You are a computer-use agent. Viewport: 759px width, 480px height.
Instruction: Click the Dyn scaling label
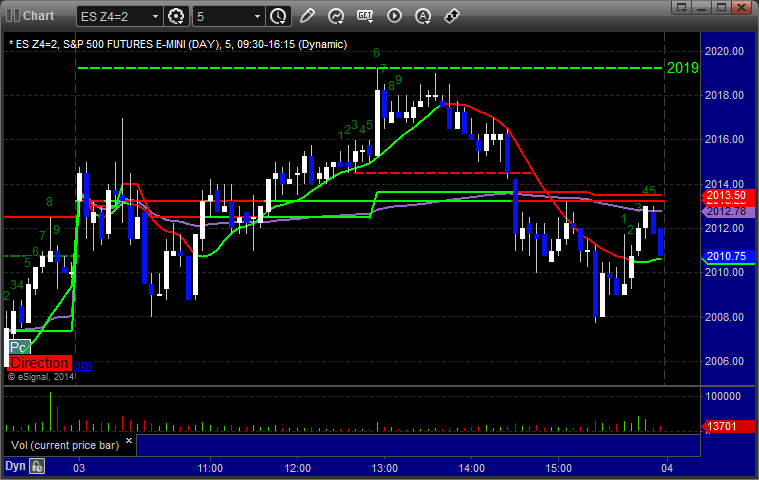[x=15, y=466]
